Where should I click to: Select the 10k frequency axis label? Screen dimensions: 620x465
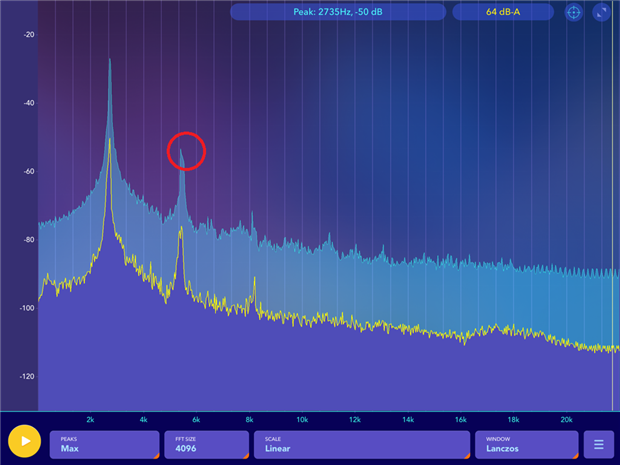coord(302,420)
